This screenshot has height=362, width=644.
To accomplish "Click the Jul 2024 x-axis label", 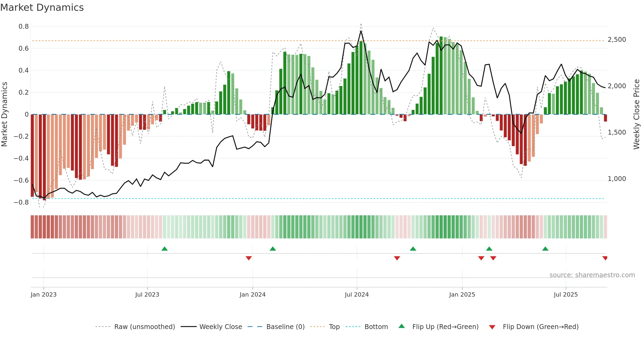I will (357, 294).
